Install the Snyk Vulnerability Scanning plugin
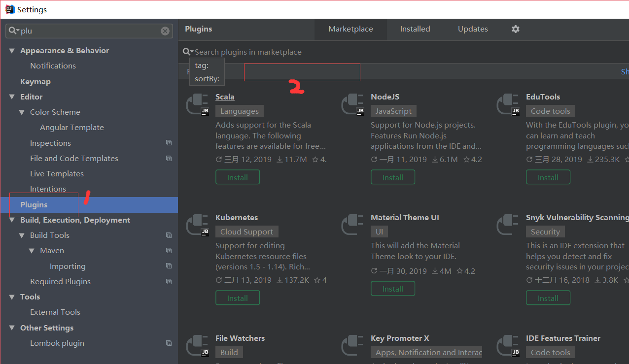This screenshot has height=364, width=629. click(x=548, y=298)
